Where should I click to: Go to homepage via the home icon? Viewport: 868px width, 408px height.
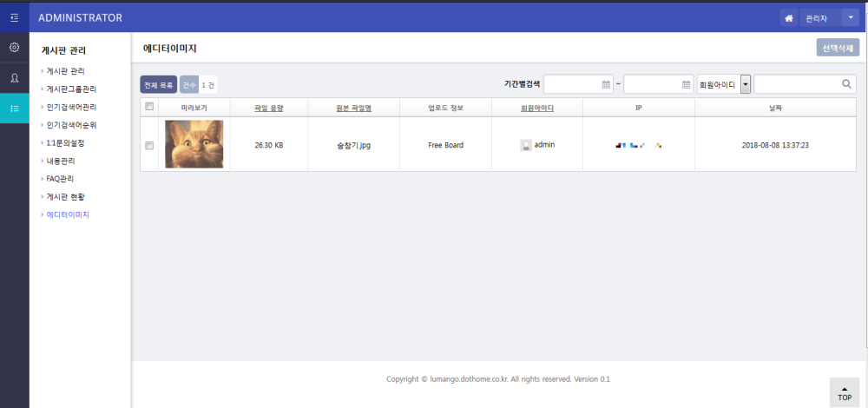[788, 17]
